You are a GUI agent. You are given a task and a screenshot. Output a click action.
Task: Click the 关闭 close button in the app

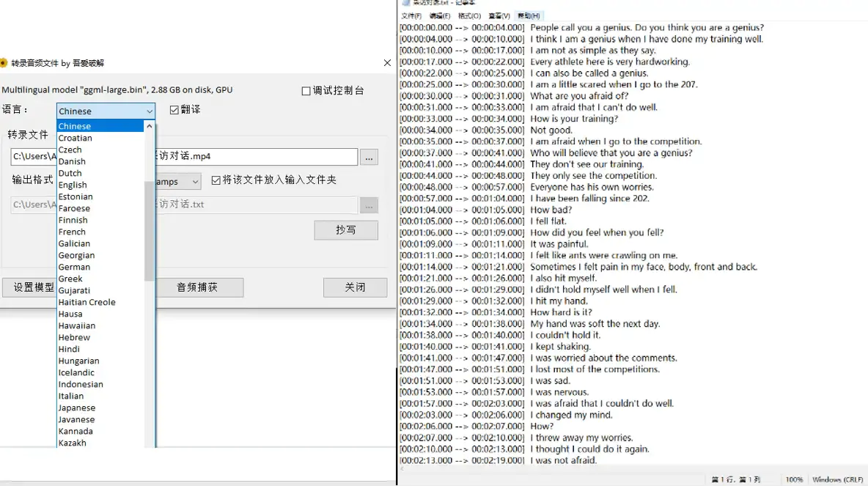coord(355,287)
